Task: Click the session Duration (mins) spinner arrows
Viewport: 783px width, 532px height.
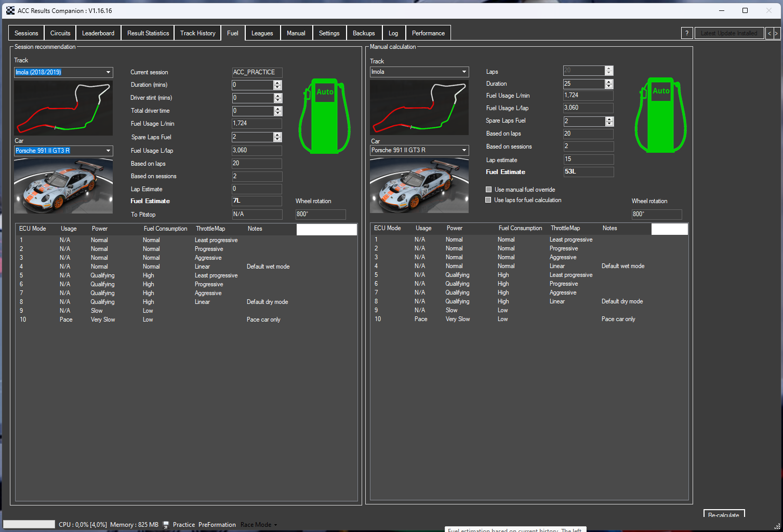Action: 277,85
